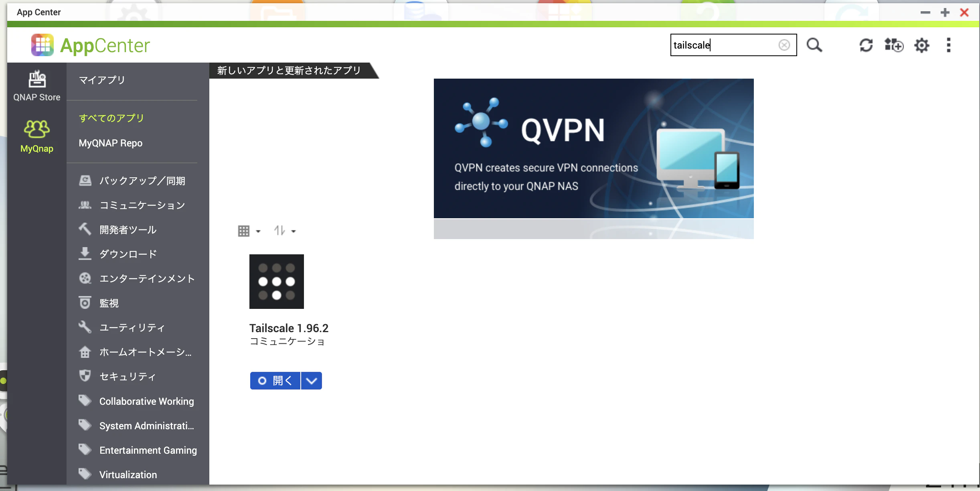Click the backup/sync category icon
The image size is (980, 491).
click(85, 181)
